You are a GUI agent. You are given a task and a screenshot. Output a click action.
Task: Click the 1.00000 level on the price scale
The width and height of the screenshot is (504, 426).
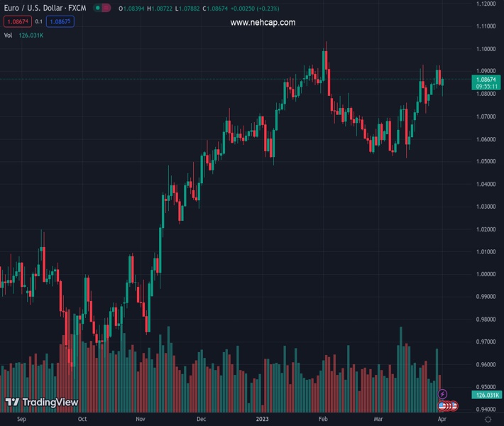tap(486, 274)
